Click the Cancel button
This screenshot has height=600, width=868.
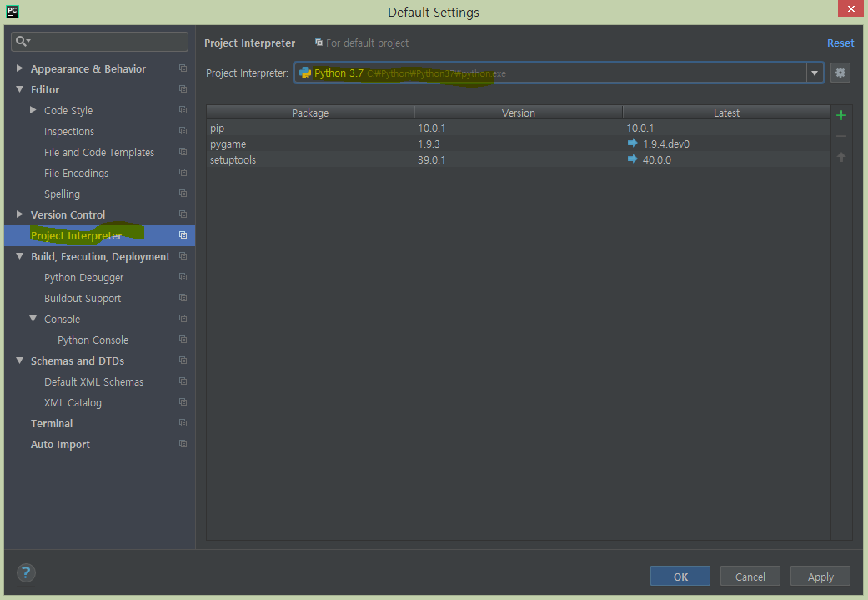(750, 576)
